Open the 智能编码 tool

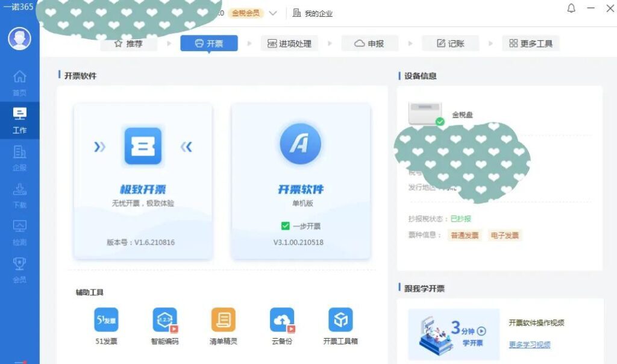point(165,326)
